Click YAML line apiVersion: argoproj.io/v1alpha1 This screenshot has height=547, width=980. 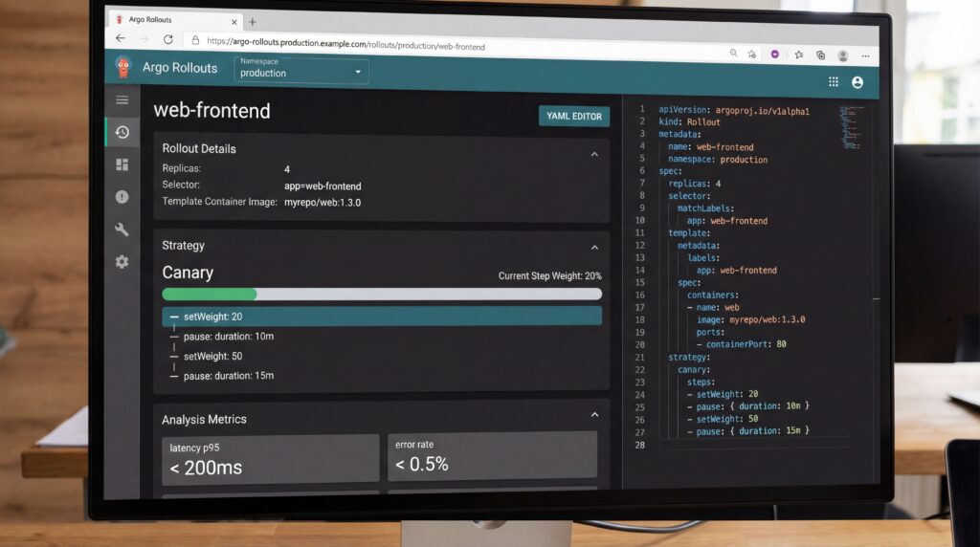click(x=734, y=111)
